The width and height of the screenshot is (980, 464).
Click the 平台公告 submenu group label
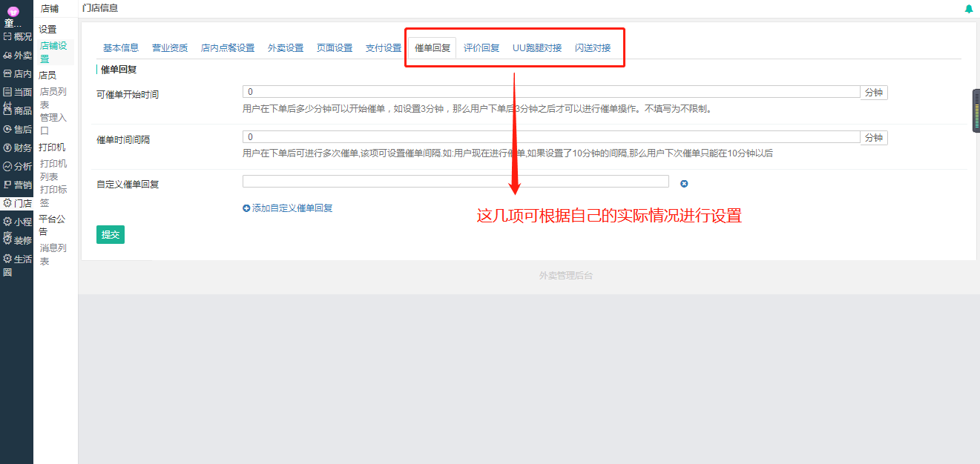coord(52,225)
